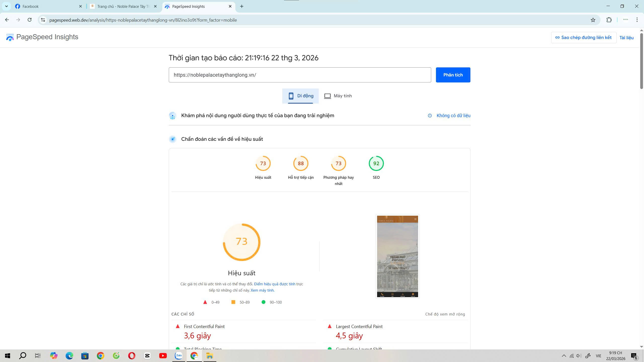
Task: Click the info icon beside Không có dữ liệu
Action: 429,115
